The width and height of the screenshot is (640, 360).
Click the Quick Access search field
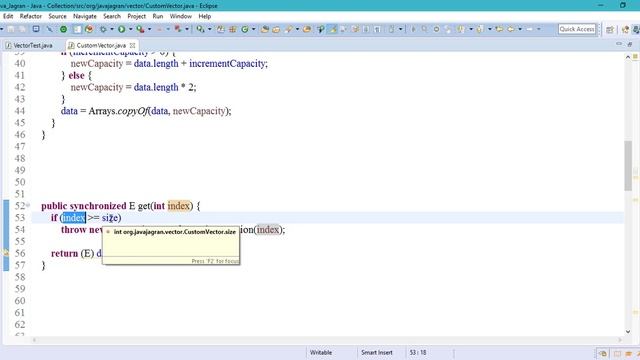[577, 29]
